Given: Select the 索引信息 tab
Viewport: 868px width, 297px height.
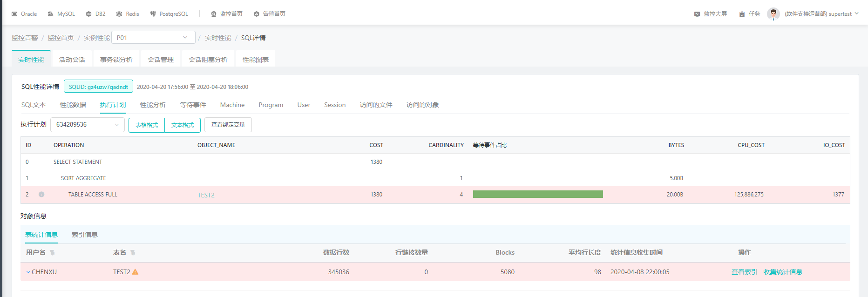Looking at the screenshot, I should [84, 235].
